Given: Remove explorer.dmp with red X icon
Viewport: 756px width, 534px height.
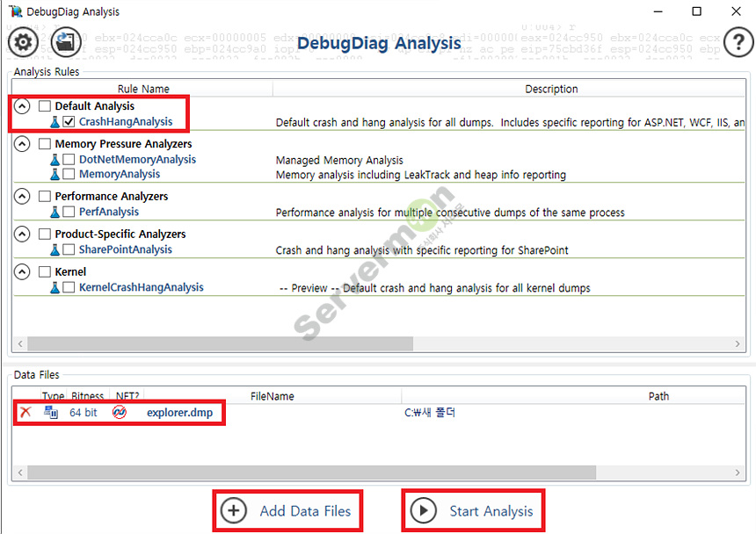Looking at the screenshot, I should (x=25, y=412).
